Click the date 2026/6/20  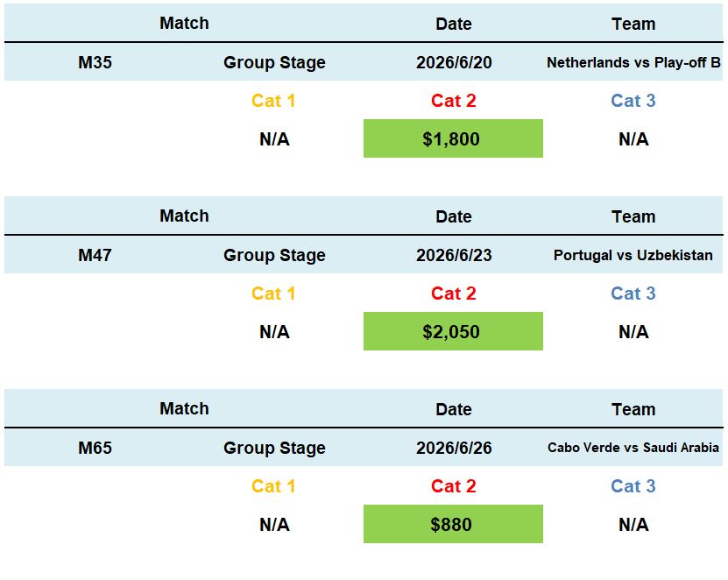click(454, 62)
